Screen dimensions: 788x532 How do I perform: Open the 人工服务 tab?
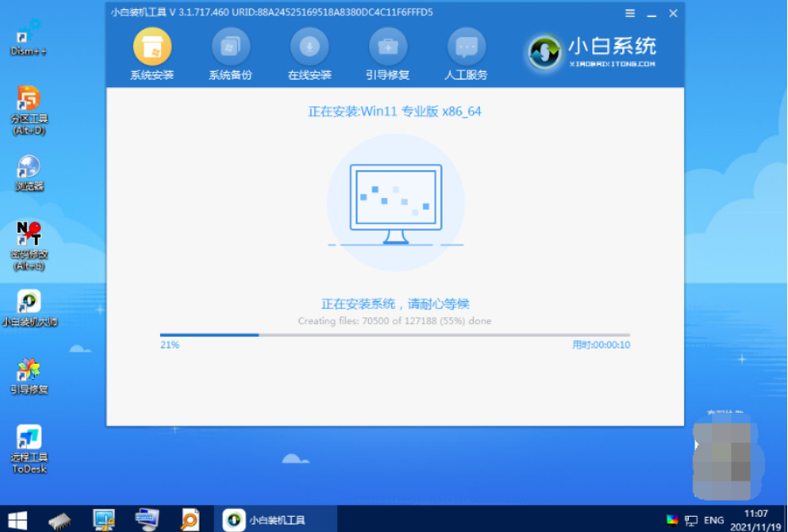point(466,54)
